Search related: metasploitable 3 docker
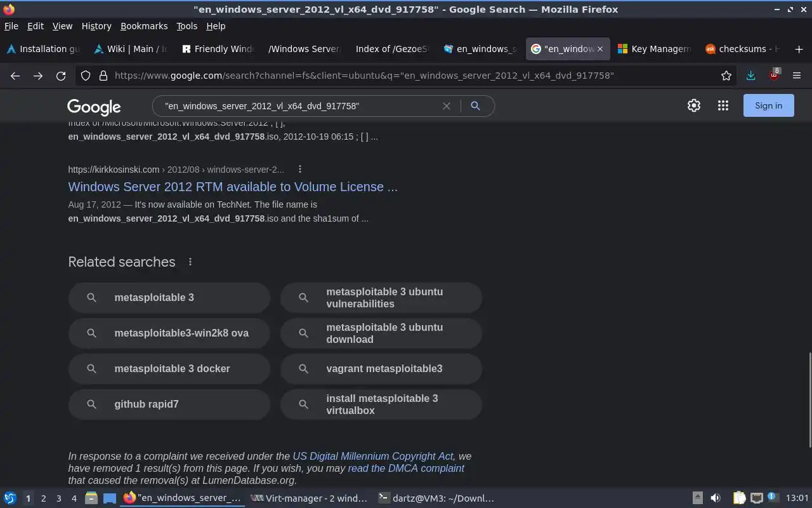 (x=169, y=368)
